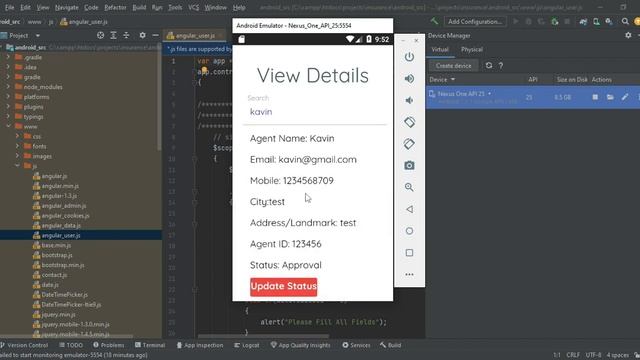The image size is (640, 360).
Task: Open the VCS menu
Action: click(x=193, y=7)
